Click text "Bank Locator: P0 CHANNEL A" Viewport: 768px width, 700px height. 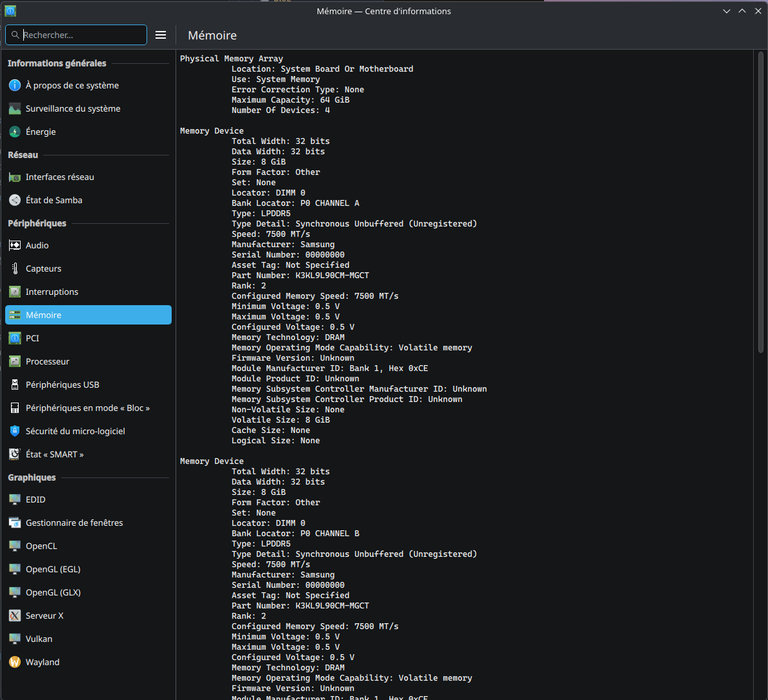[296, 203]
